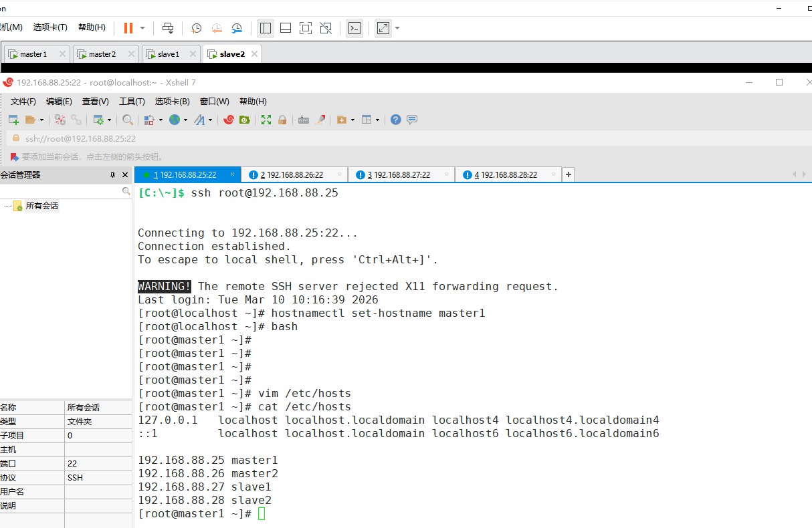Open the dropdown next to the globe icon
Image resolution: width=812 pixels, height=528 pixels.
(185, 120)
